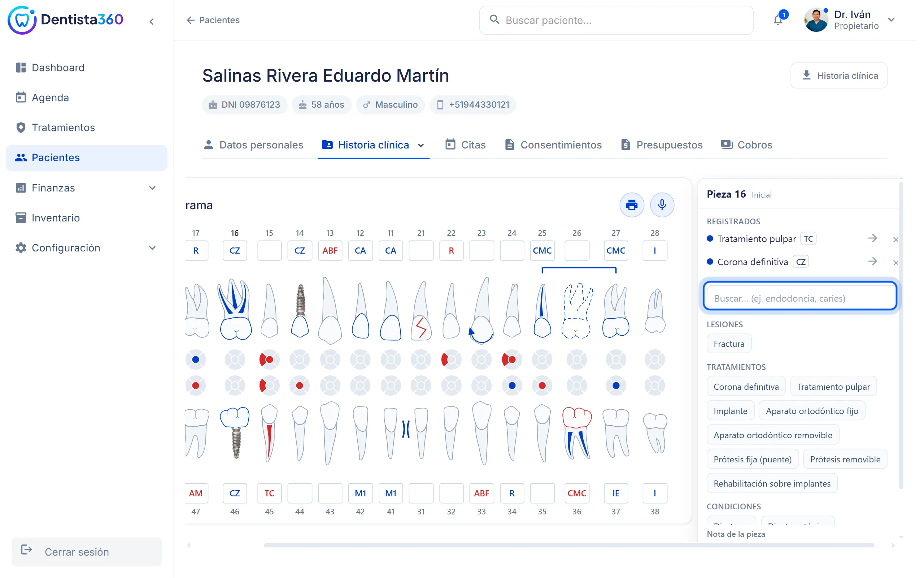The image size is (924, 578).
Task: Open the Dr. Iván user menu chevron
Action: coord(891,20)
